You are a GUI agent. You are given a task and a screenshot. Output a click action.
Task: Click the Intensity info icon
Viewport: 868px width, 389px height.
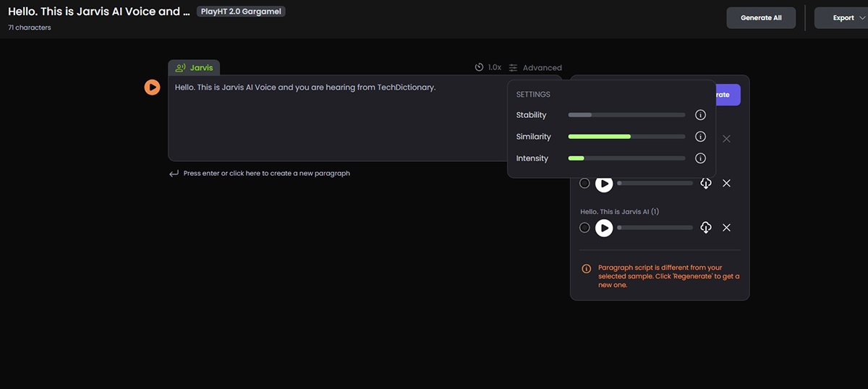(699, 158)
